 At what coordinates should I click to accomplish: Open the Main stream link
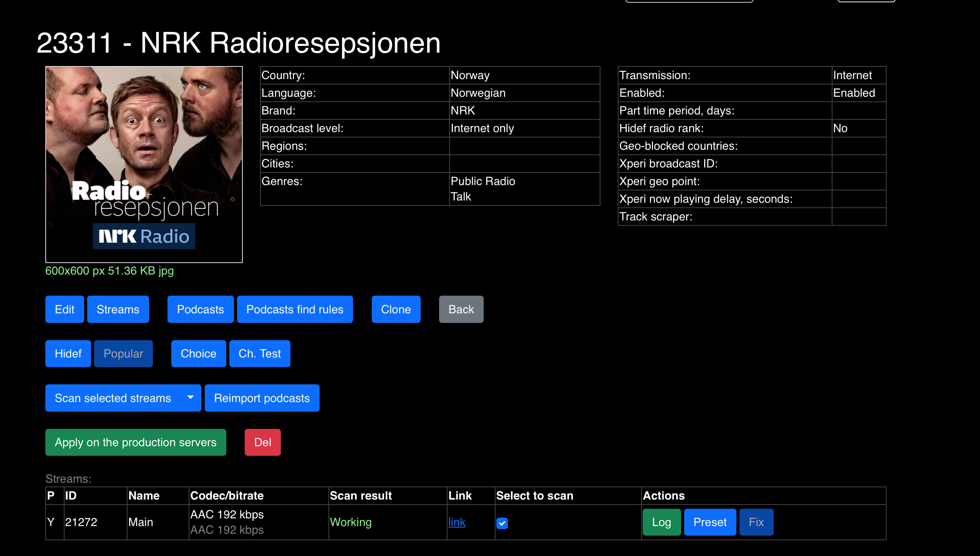456,522
